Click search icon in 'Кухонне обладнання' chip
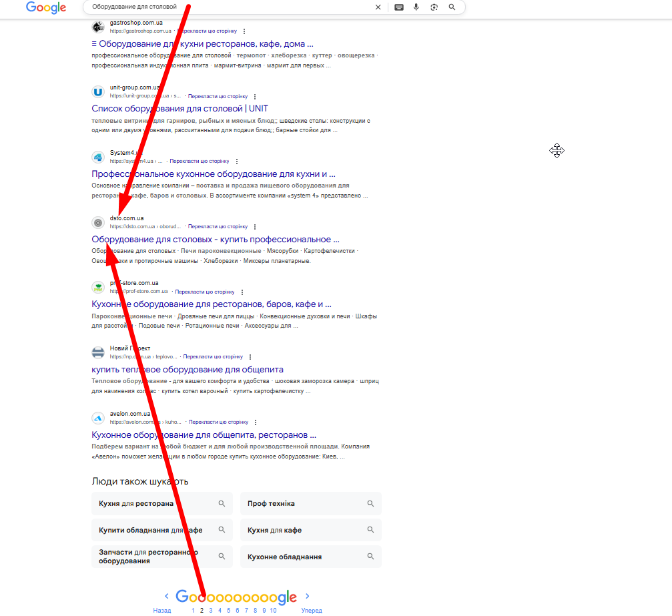 (370, 557)
